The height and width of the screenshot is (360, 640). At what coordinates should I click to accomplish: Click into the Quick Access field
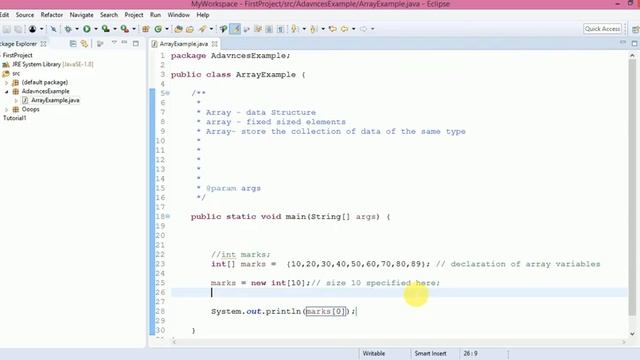(602, 29)
